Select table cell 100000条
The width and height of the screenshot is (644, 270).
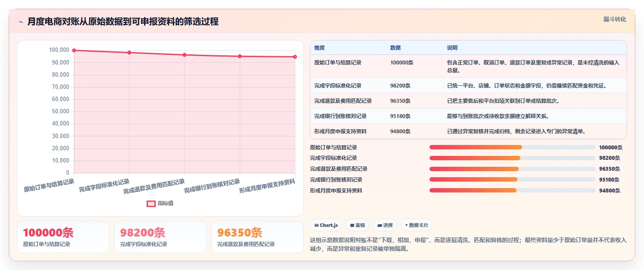coord(402,63)
